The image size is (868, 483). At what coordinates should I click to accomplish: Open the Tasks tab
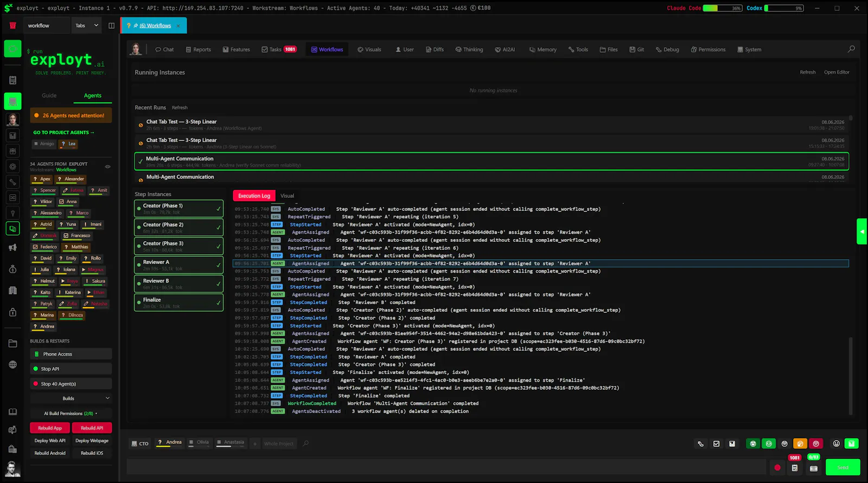[x=279, y=49]
